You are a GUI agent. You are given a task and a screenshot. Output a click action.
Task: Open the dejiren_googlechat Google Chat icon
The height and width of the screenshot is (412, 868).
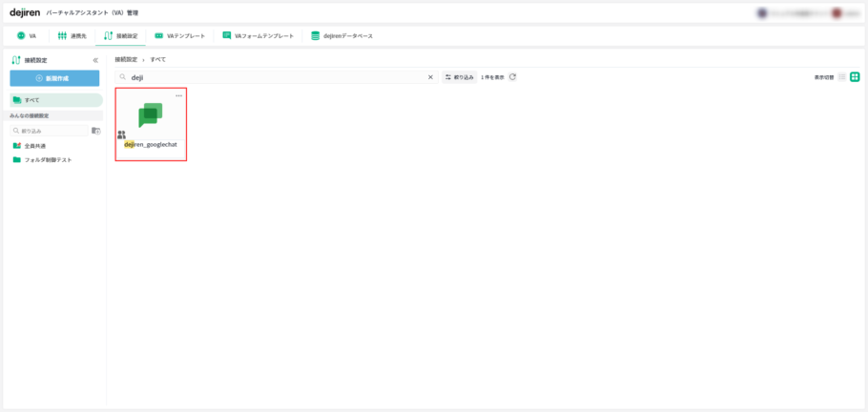150,115
